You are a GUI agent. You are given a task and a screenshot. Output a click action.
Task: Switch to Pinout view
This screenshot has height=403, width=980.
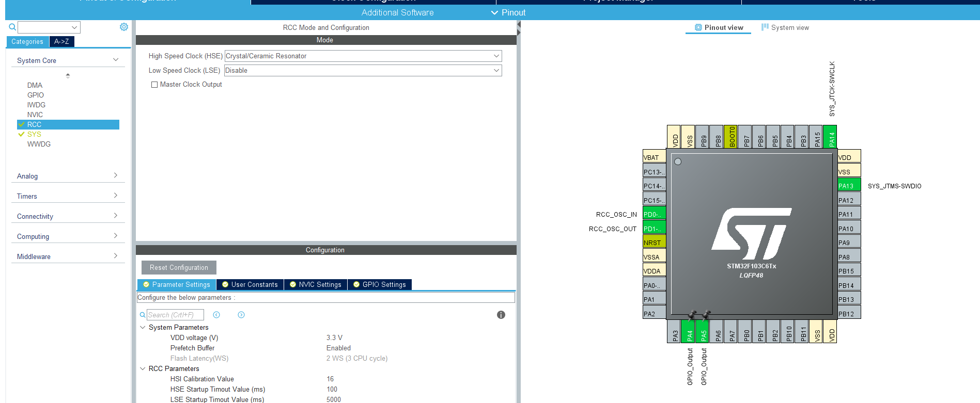(719, 27)
